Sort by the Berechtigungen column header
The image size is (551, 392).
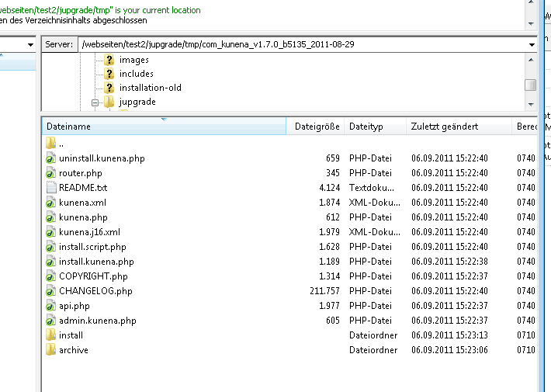point(526,127)
